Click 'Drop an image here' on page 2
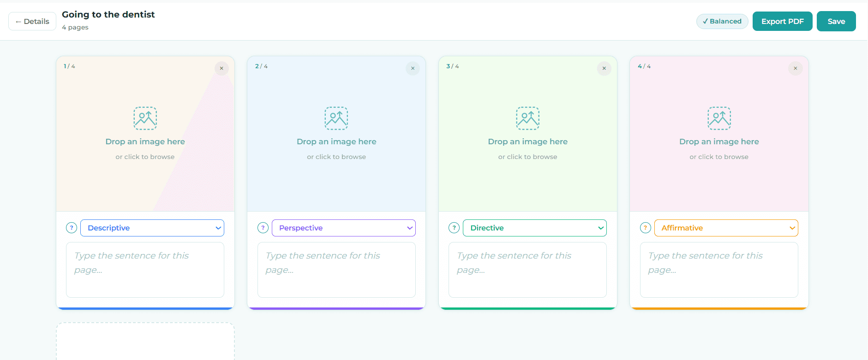 336,142
